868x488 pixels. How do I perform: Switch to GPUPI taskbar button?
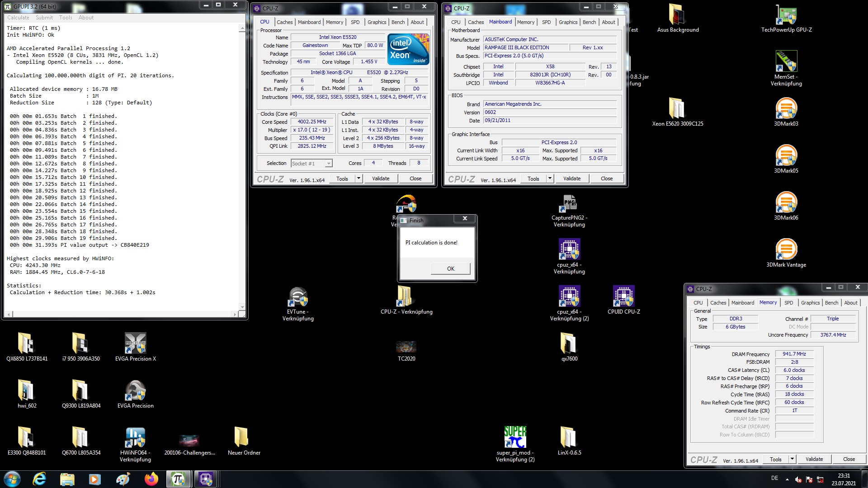point(178,479)
